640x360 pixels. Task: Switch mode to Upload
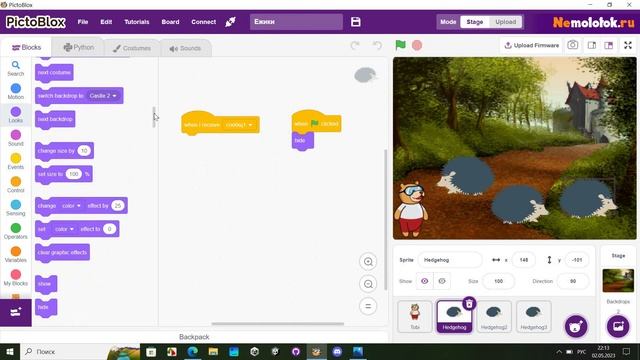click(x=505, y=22)
